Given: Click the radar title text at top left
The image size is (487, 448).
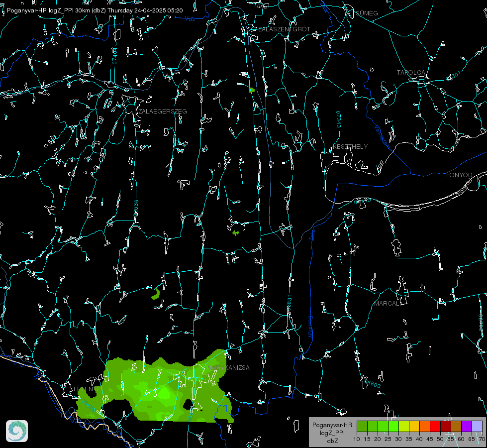Looking at the screenshot, I should coord(95,10).
